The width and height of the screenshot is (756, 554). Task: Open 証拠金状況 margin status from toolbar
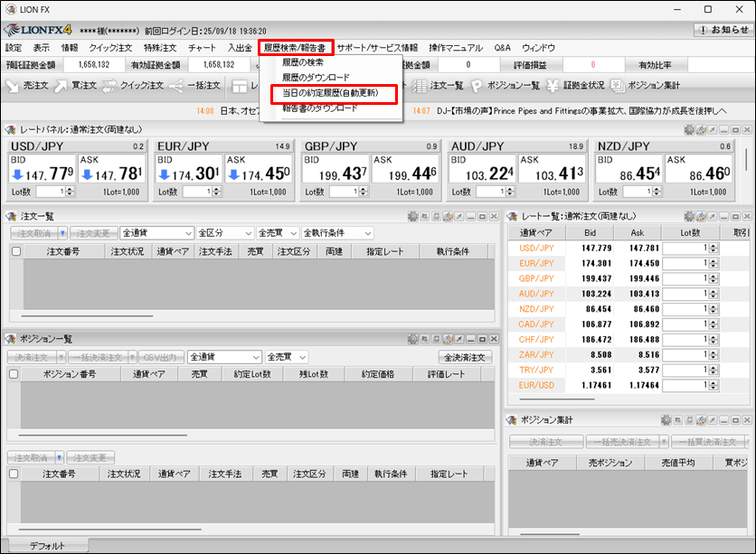[575, 86]
